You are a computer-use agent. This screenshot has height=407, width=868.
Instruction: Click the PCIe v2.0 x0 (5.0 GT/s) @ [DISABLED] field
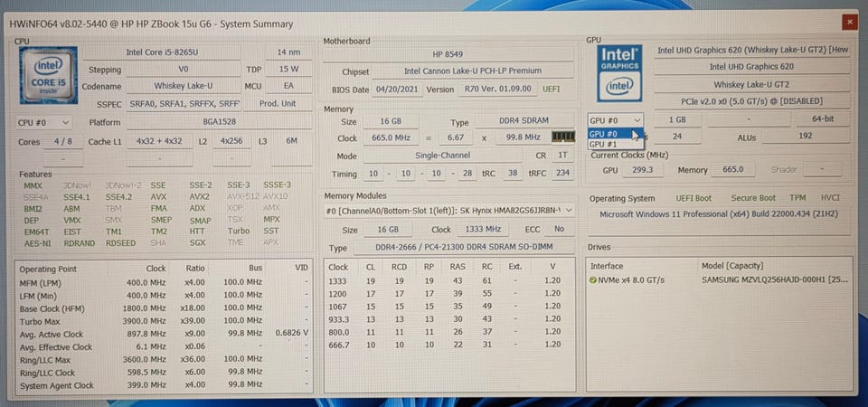click(x=752, y=101)
